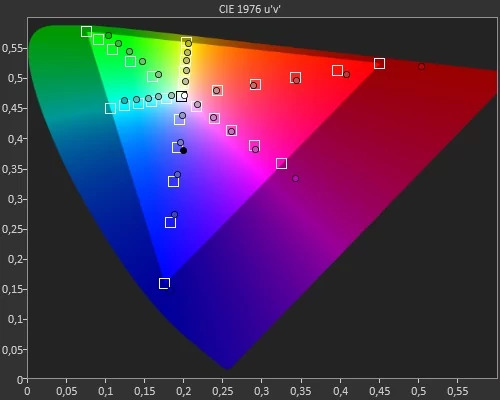
Task: Click the x-axis label 0,3
Action: [262, 391]
